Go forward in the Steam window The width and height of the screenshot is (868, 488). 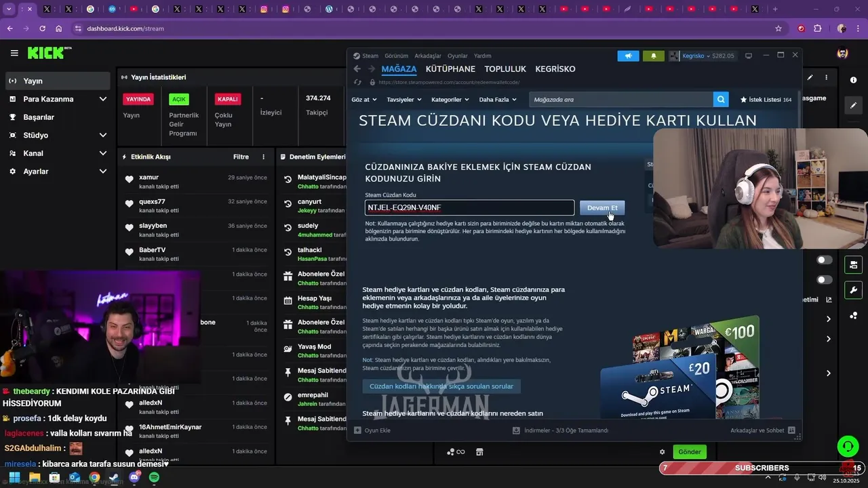(x=372, y=69)
